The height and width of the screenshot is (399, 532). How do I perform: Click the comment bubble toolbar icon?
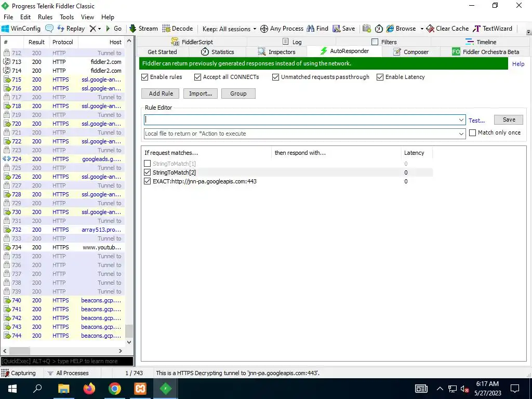pyautogui.click(x=49, y=29)
